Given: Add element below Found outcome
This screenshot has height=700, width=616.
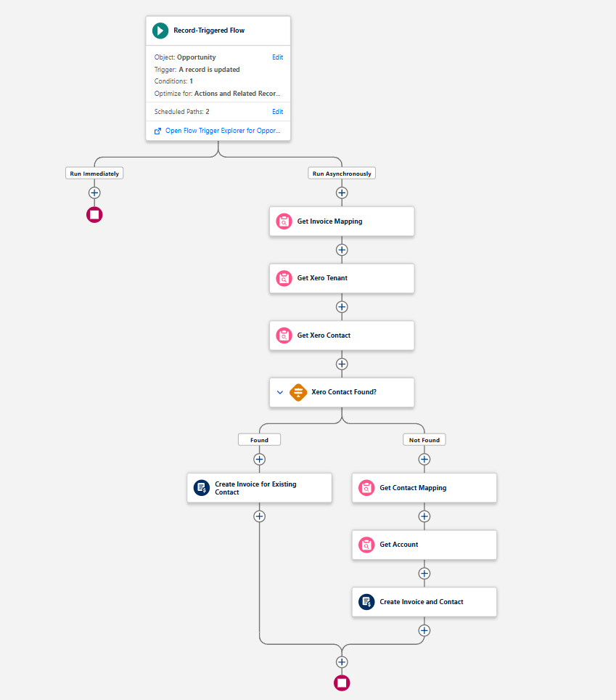Looking at the screenshot, I should [259, 460].
